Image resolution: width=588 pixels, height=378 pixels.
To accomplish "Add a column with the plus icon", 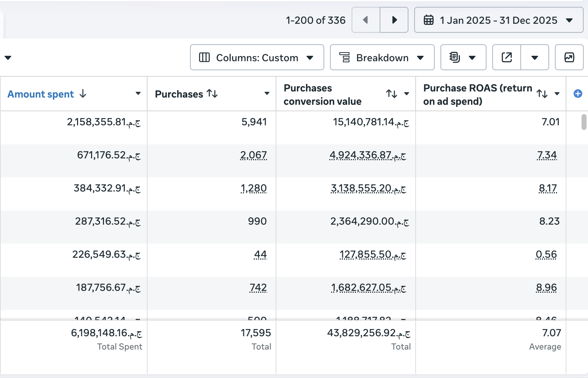I will pos(578,94).
